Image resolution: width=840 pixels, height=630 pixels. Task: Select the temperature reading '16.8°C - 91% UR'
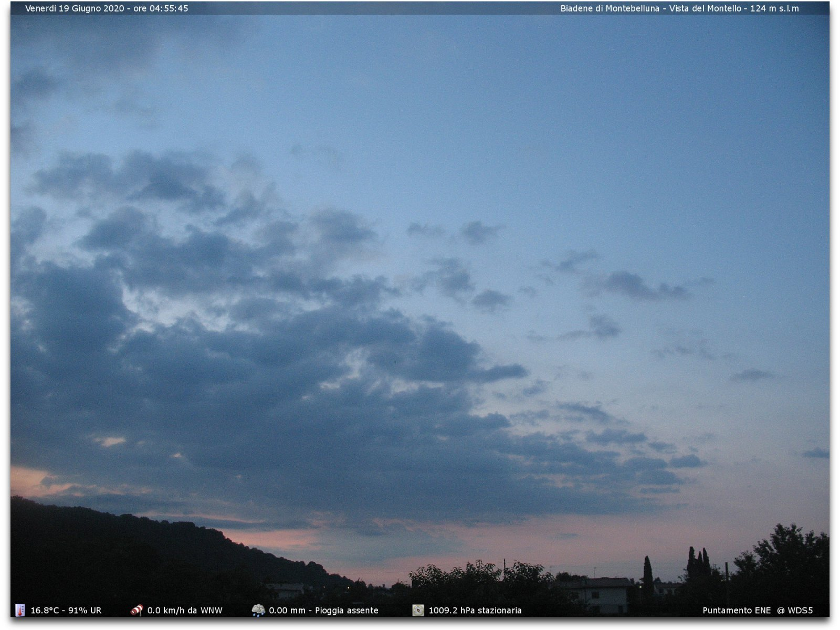66,611
